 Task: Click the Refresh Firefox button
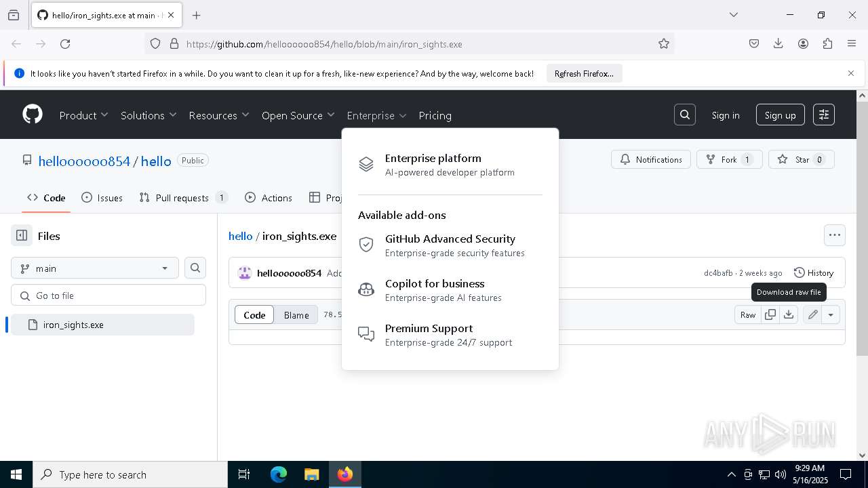pos(584,73)
